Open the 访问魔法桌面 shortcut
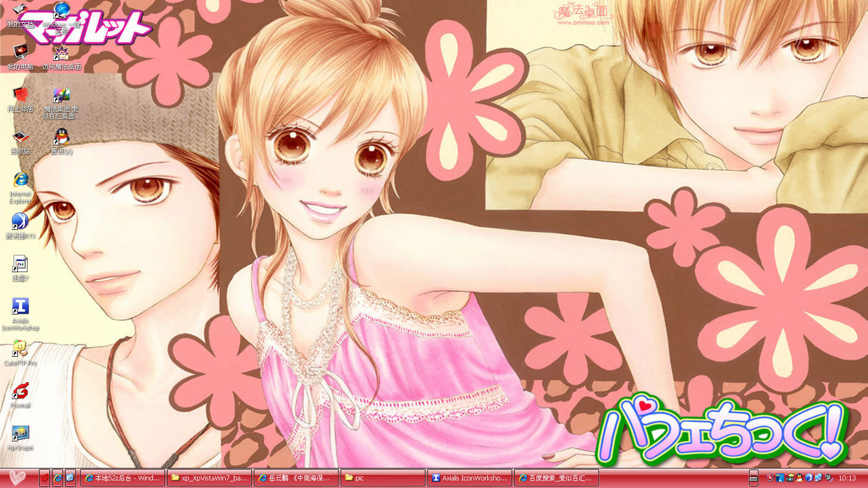This screenshot has height=488, width=868. tap(61, 57)
